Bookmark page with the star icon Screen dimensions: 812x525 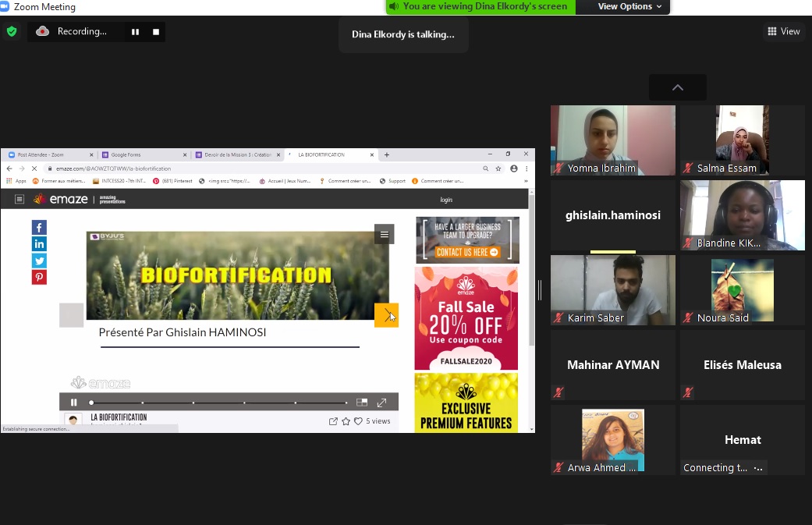click(x=498, y=168)
